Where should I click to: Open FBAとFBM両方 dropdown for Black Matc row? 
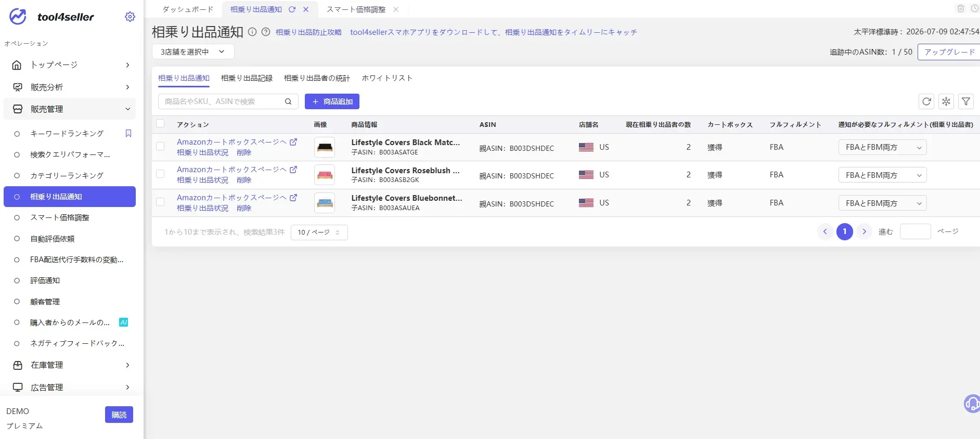point(882,147)
